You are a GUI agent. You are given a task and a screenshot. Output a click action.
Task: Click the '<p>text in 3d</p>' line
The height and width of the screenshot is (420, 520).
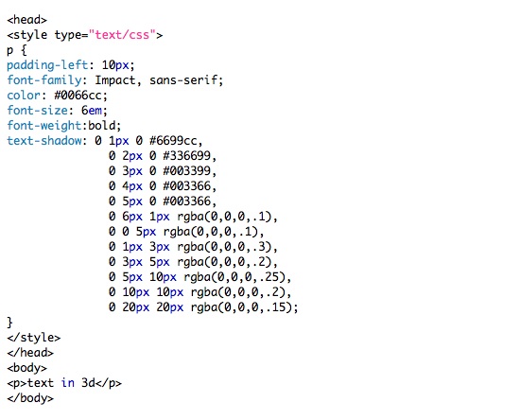64,383
